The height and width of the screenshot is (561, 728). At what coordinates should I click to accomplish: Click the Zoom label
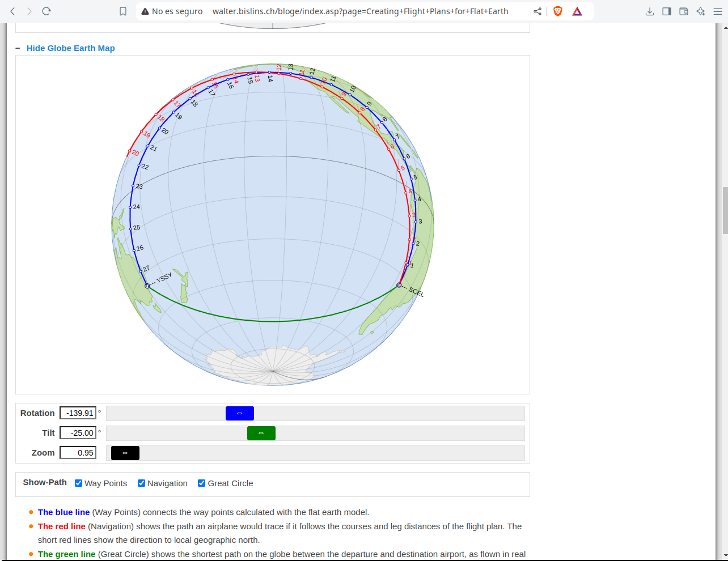tap(43, 453)
